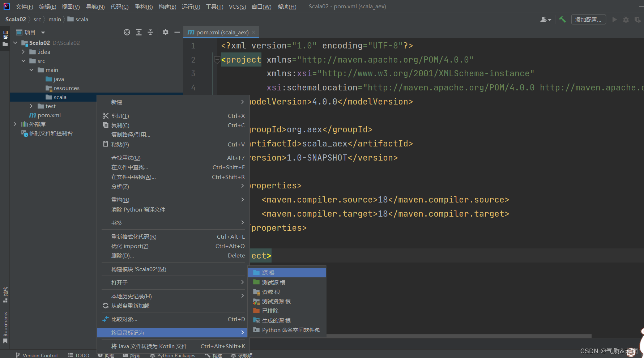
Task: Open Python Packages tool window
Action: (x=172, y=355)
